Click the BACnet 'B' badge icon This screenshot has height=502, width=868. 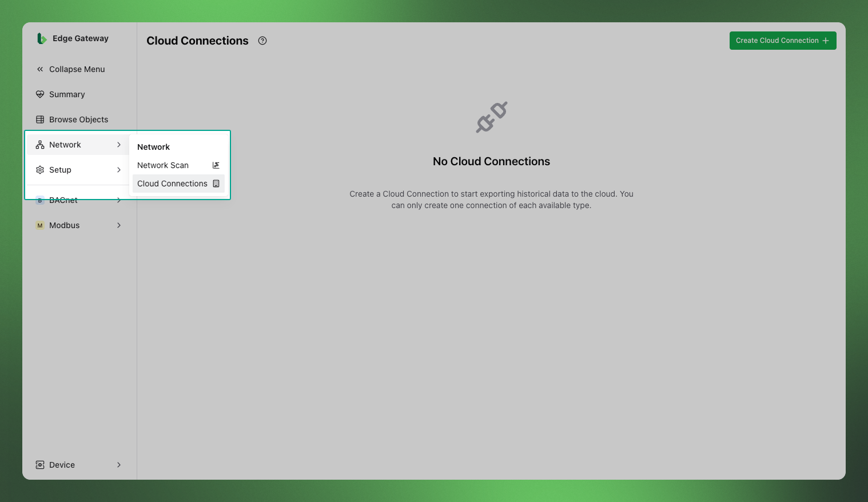tap(40, 200)
